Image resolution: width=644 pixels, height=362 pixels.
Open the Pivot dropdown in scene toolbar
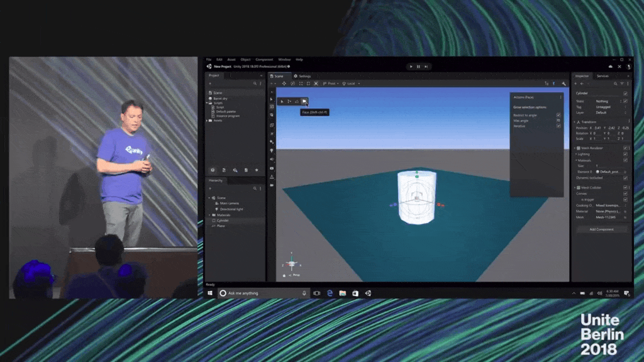tap(331, 84)
